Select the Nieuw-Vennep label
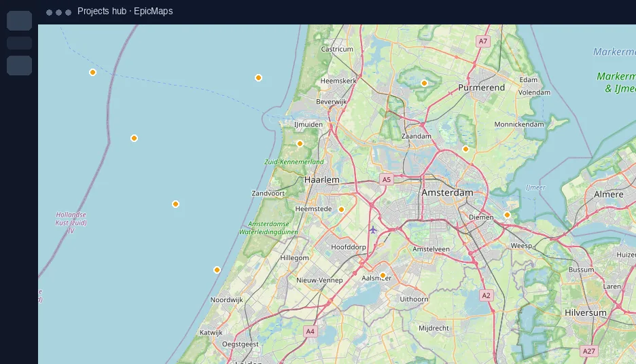 tap(319, 280)
